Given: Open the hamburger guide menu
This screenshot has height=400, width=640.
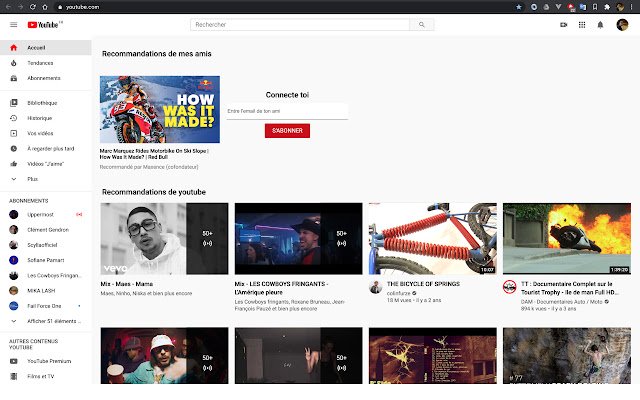Looking at the screenshot, I should coord(13,24).
